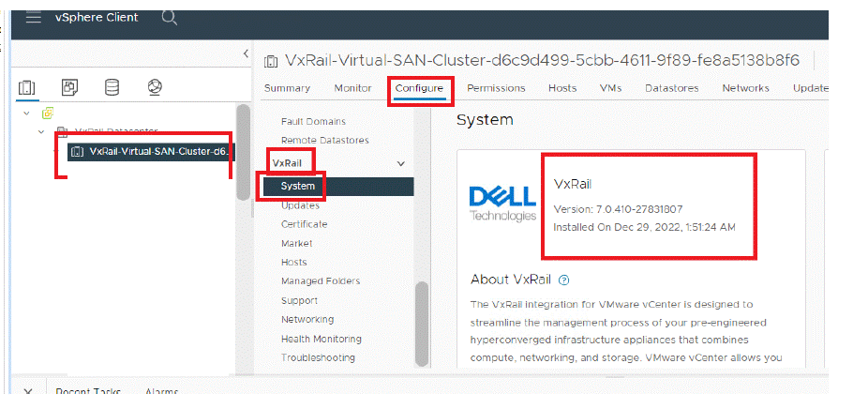Click the Installed On Dec 29, 2022 text
Image resolution: width=868 pixels, height=409 pixels.
tap(644, 227)
